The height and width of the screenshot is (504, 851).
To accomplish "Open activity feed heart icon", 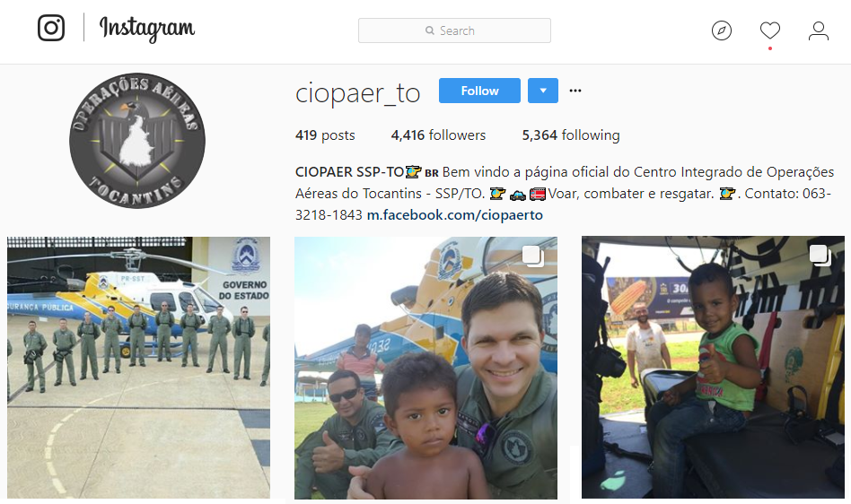I will point(769,30).
